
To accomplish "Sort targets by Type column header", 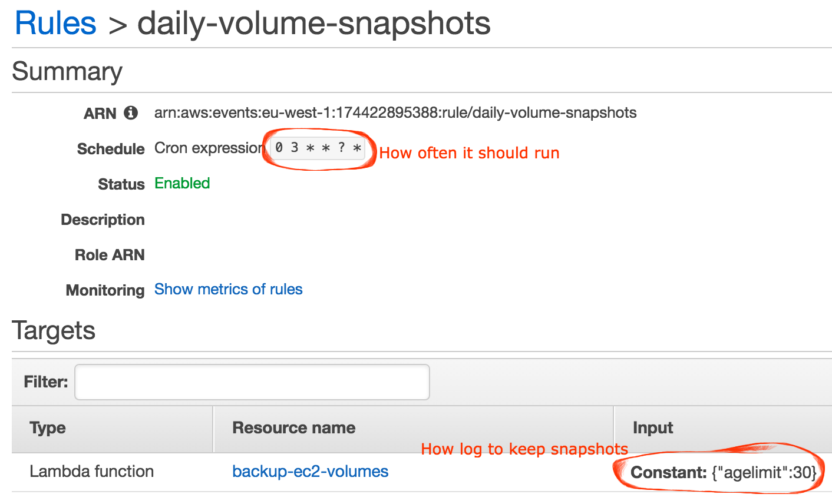I will (48, 428).
